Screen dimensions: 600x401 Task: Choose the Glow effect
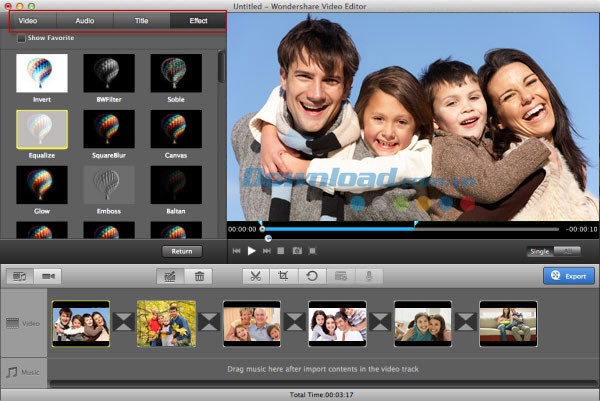pyautogui.click(x=42, y=185)
